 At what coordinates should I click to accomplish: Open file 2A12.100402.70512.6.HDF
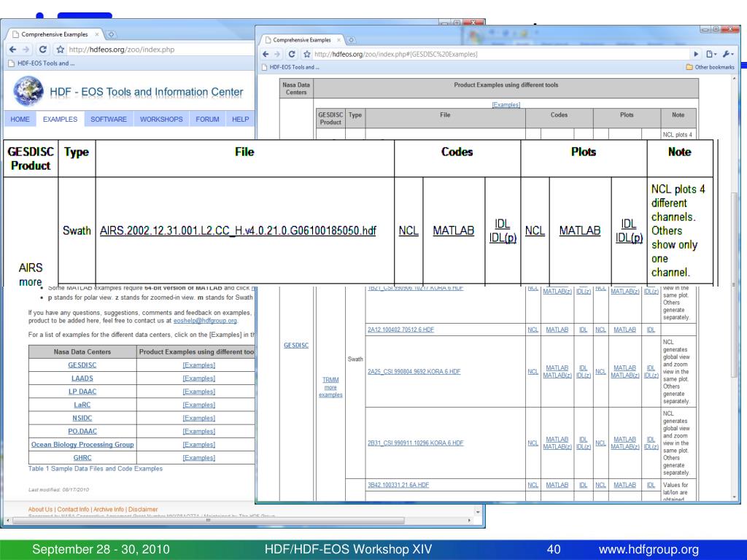400,330
